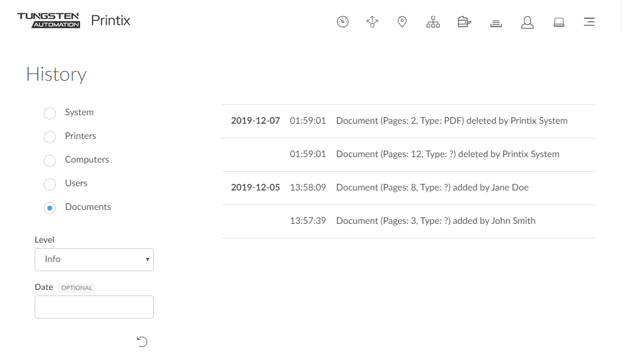
Task: Select the Computers radio button
Action: 50,161
